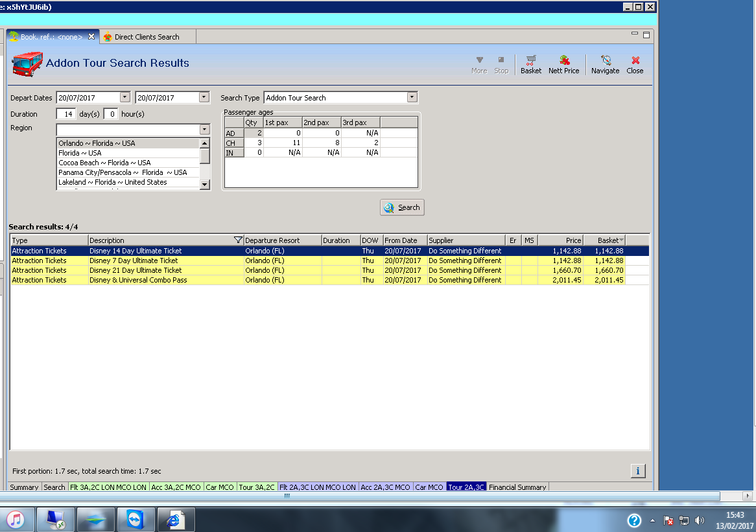Image resolution: width=756 pixels, height=532 pixels.
Task: Minimize the editor panel view
Action: (x=635, y=34)
